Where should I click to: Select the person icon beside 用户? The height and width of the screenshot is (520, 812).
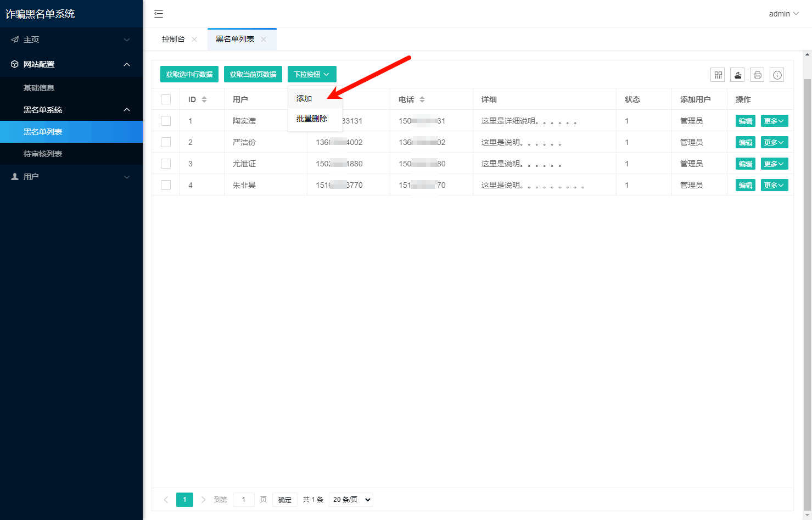[x=14, y=176]
